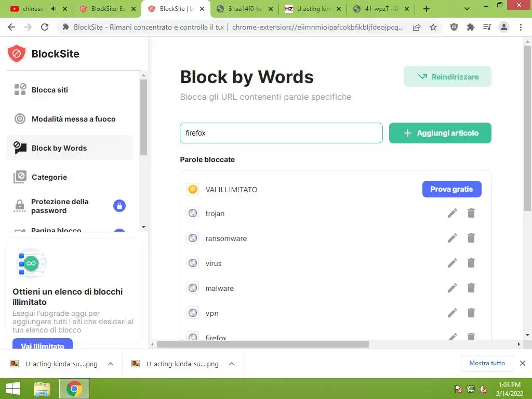The width and height of the screenshot is (532, 399).
Task: Click the blue lock badge for Protezione della password
Action: (x=119, y=206)
